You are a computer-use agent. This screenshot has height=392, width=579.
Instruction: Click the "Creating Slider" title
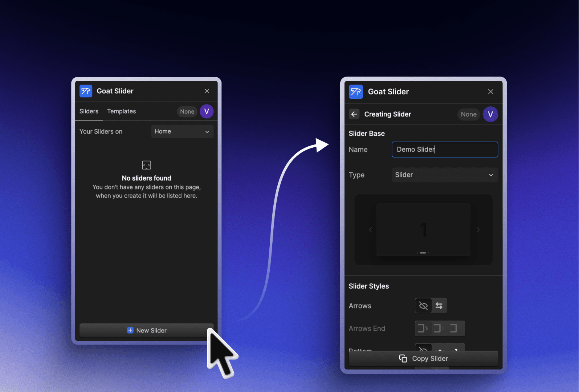point(388,114)
